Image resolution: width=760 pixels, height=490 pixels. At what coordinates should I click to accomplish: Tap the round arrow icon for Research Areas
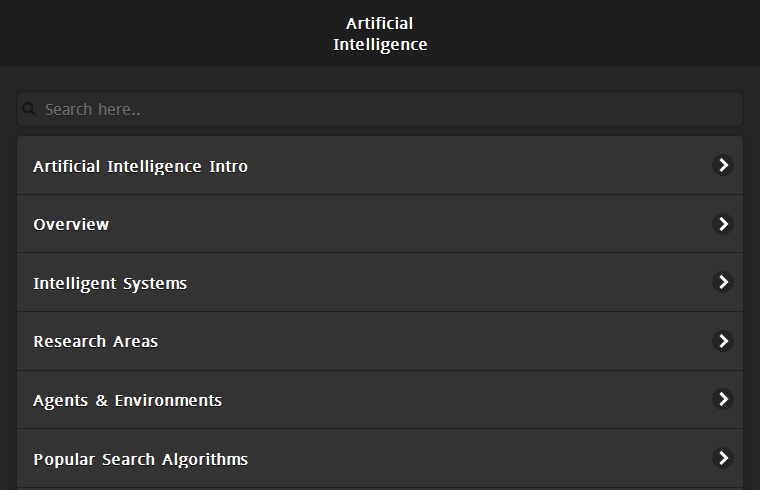pyautogui.click(x=722, y=341)
